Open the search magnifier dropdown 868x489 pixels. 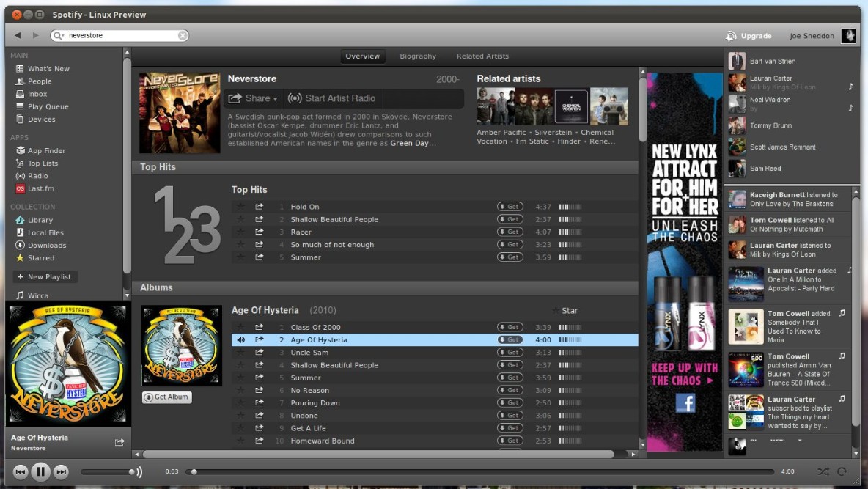58,35
